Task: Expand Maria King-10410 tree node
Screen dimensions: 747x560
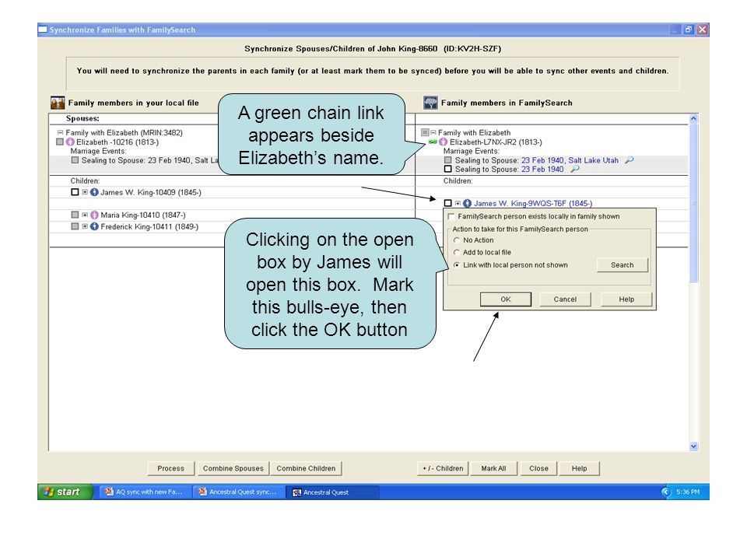Action: pos(85,215)
